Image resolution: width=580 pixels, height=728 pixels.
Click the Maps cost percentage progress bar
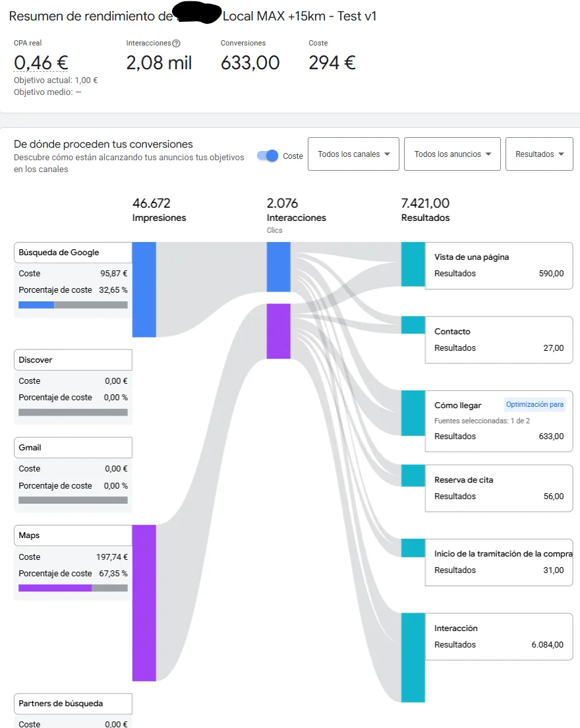[x=73, y=588]
